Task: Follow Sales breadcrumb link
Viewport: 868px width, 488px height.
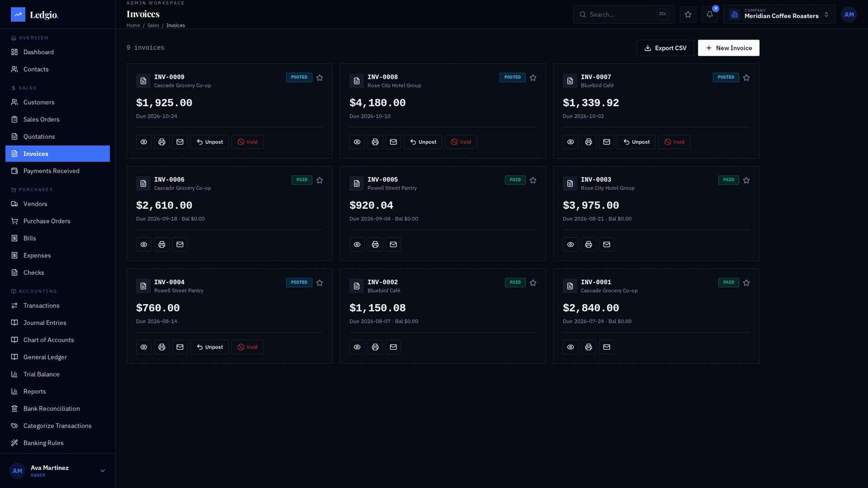Action: click(153, 25)
